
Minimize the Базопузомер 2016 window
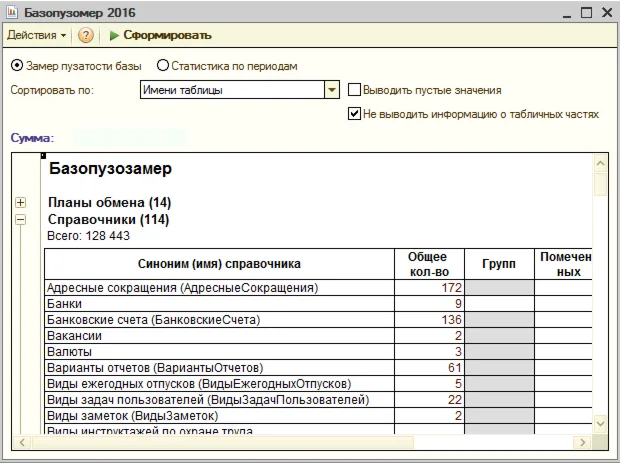point(567,12)
